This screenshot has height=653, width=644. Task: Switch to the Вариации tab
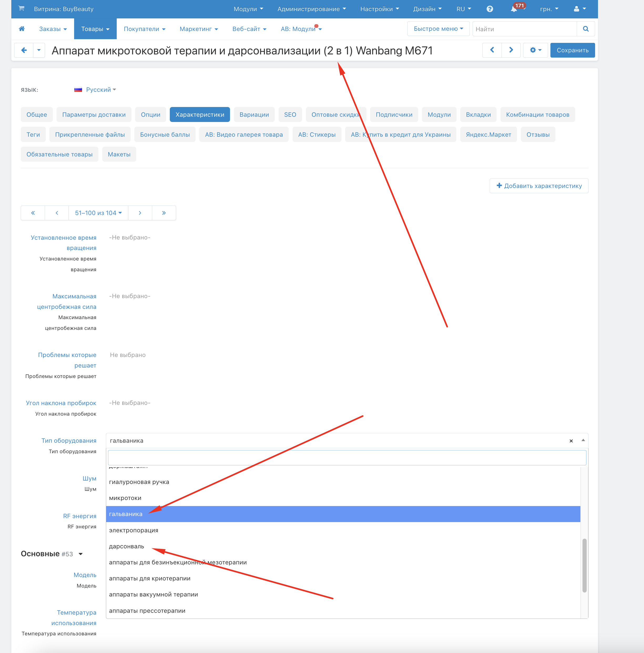coord(254,115)
